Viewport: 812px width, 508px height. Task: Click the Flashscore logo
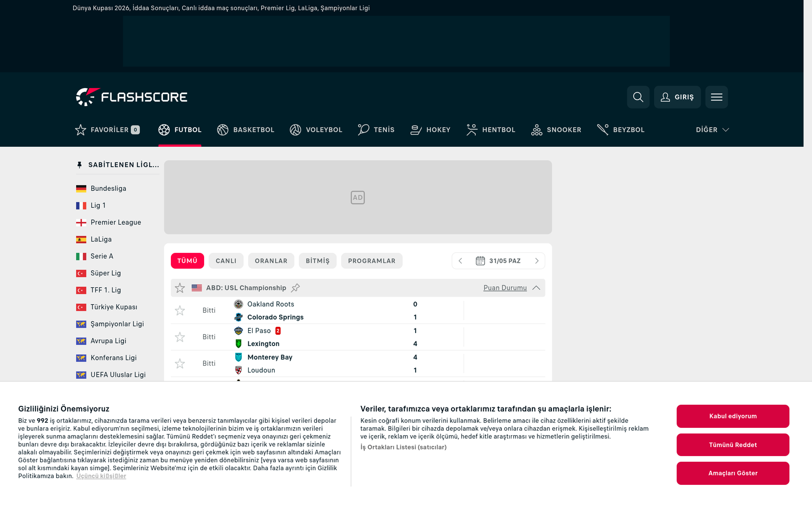[131, 97]
